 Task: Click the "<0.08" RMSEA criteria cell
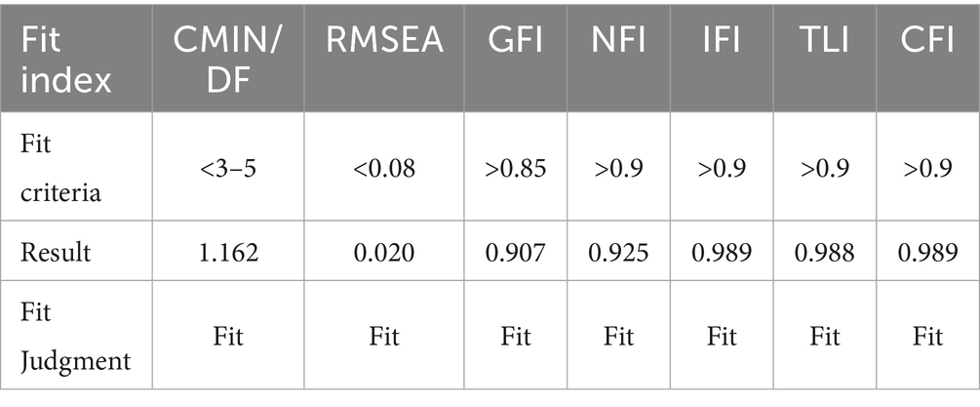pyautogui.click(x=384, y=168)
